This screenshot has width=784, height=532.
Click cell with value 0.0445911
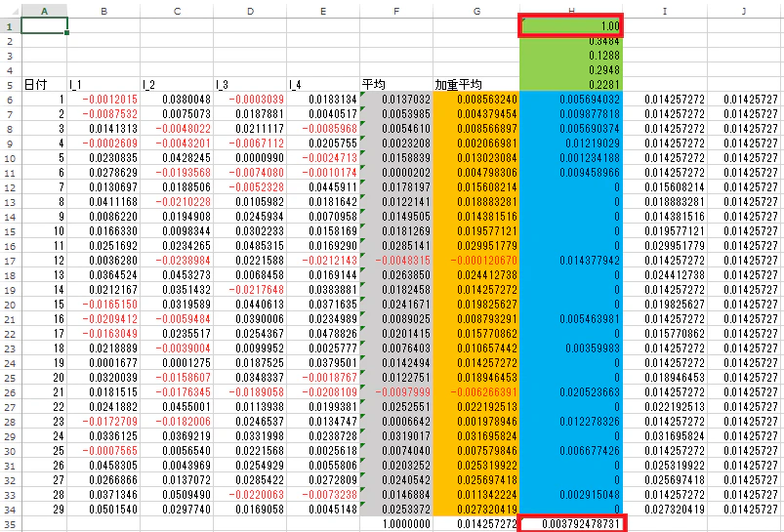tap(323, 187)
